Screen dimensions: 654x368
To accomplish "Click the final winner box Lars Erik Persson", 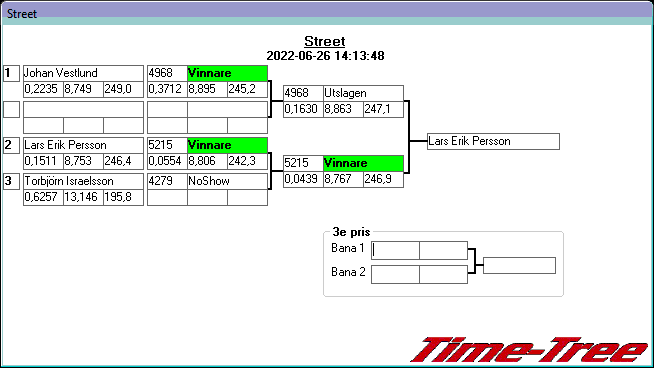I will click(x=493, y=141).
